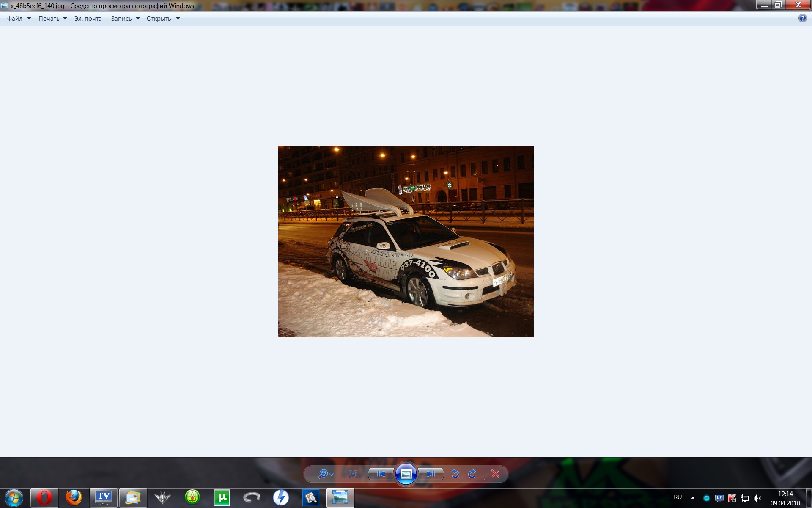The image size is (812, 508).
Task: Rotate the photo clockwise
Action: pos(472,474)
